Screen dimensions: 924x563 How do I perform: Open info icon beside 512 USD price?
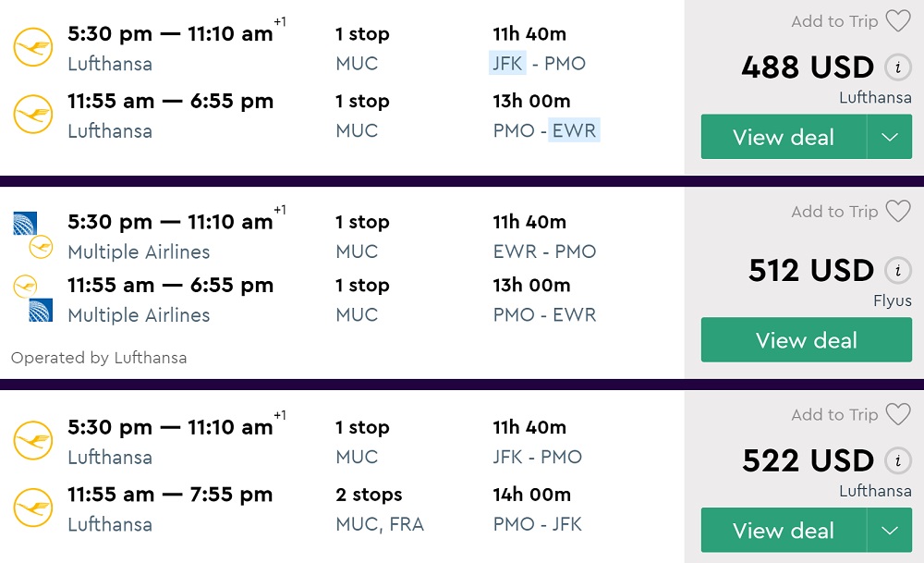(x=895, y=271)
